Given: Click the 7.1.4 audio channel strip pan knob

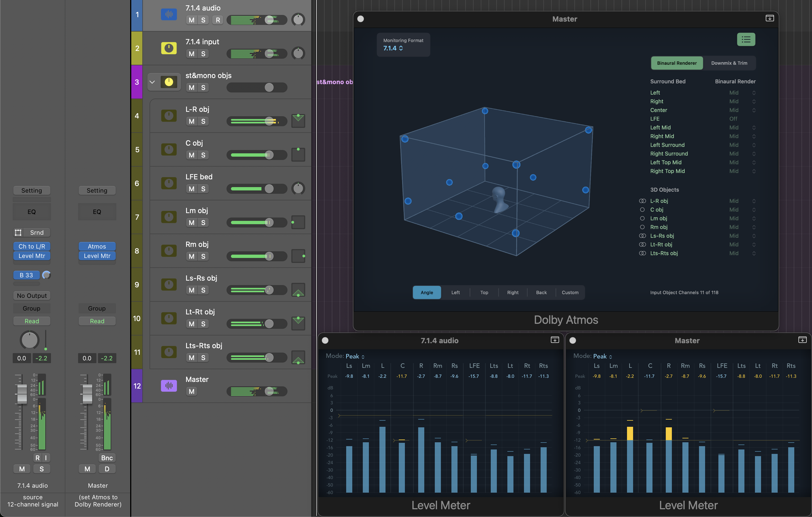Looking at the screenshot, I should 30,340.
